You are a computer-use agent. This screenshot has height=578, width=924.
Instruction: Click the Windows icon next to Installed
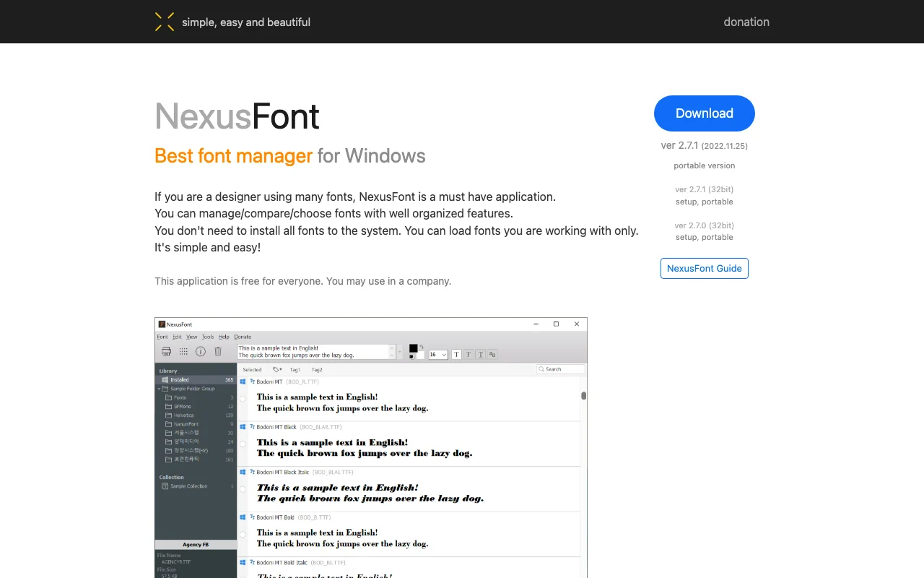click(165, 380)
